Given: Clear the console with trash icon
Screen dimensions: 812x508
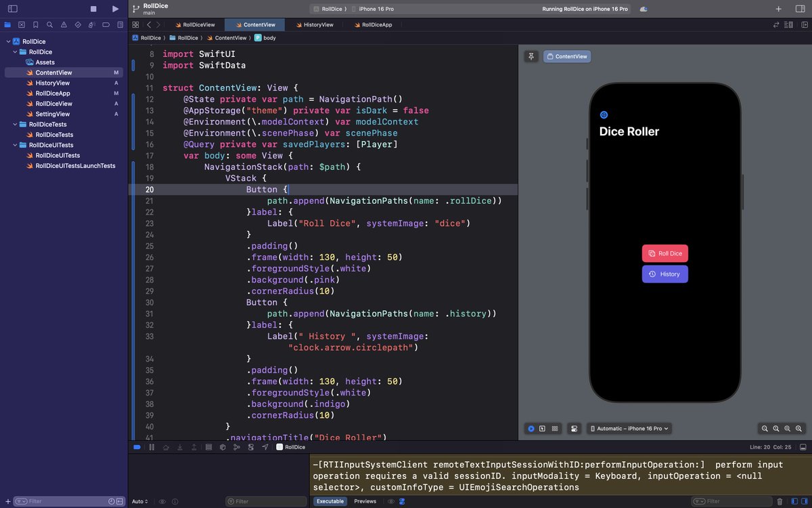Looking at the screenshot, I should (x=780, y=501).
